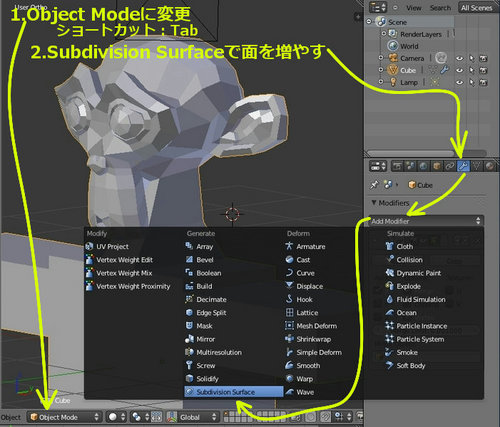Collapse the Scene tree node
500x427 pixels.
click(x=369, y=22)
